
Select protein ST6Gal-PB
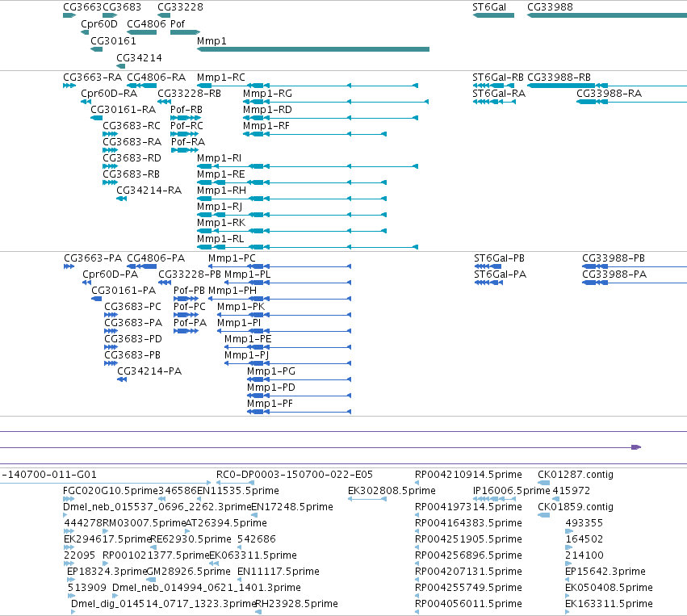click(488, 266)
